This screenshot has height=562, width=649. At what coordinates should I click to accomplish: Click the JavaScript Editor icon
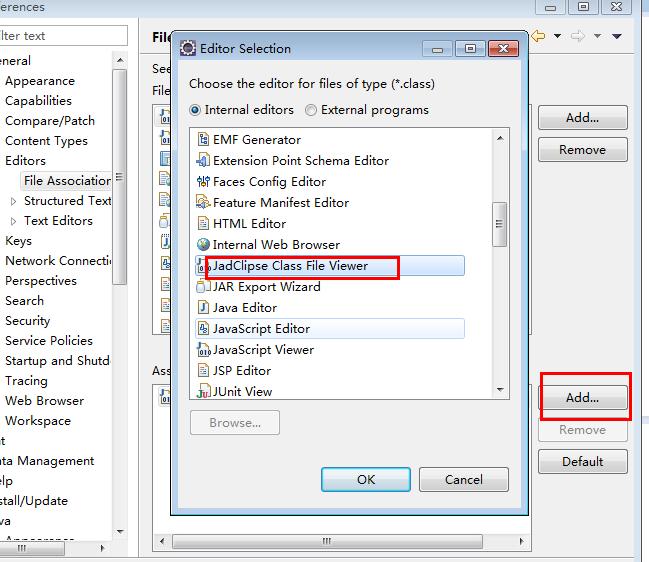click(203, 329)
